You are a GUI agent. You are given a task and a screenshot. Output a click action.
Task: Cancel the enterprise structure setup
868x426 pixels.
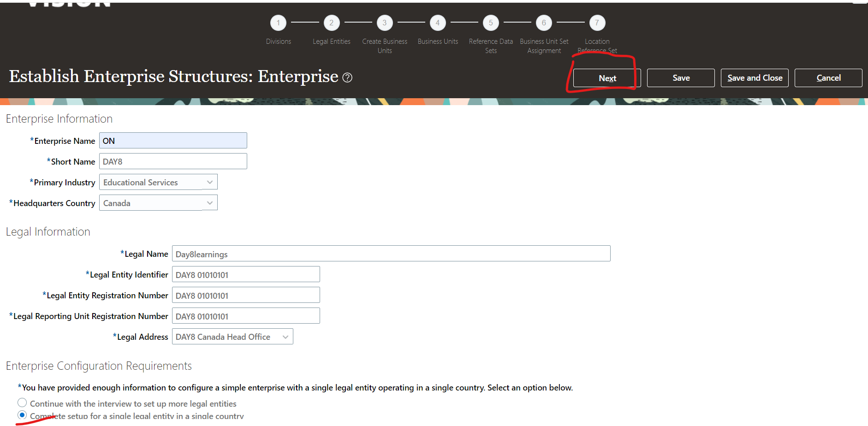click(828, 78)
